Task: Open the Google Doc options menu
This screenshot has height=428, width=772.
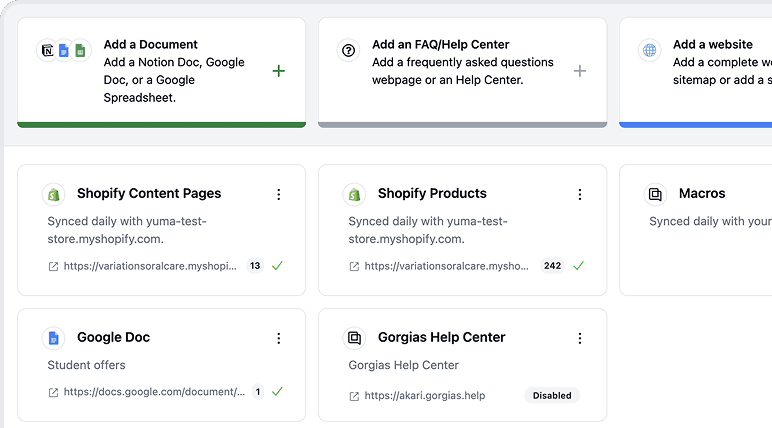Action: (x=279, y=338)
